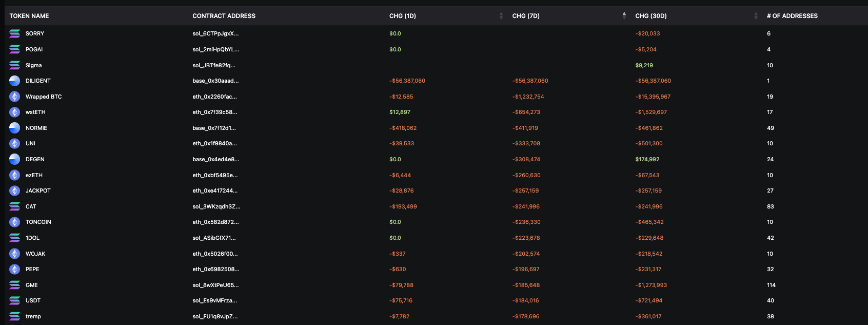Click contract address sol_3WKzqdh3Z...

[216, 206]
